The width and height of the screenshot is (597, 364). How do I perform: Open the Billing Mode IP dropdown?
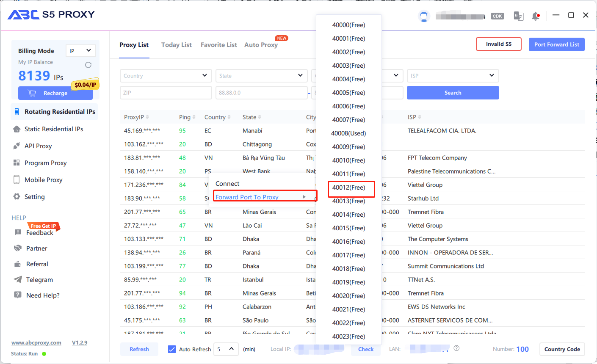coord(80,51)
